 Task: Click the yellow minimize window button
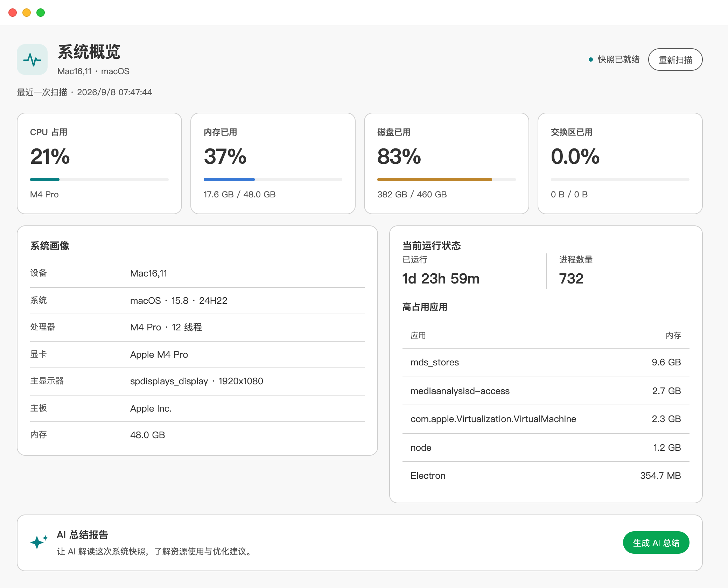click(27, 13)
